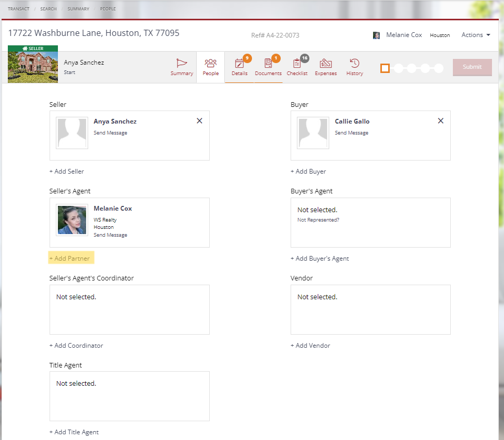504x440 pixels.
Task: Click the first progress tracker square
Action: (x=385, y=68)
